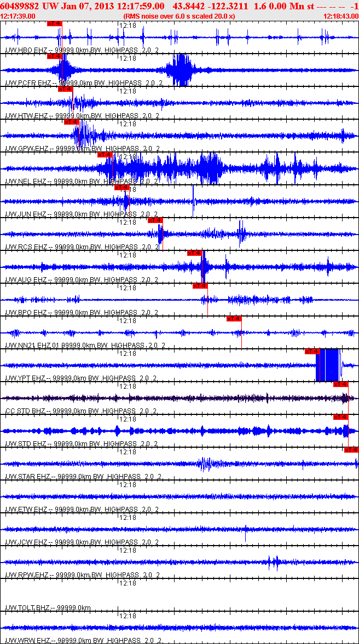The image size is (359, 644).
Task: Click the red pick flag on UW.NEL trace
Action: coord(105,155)
